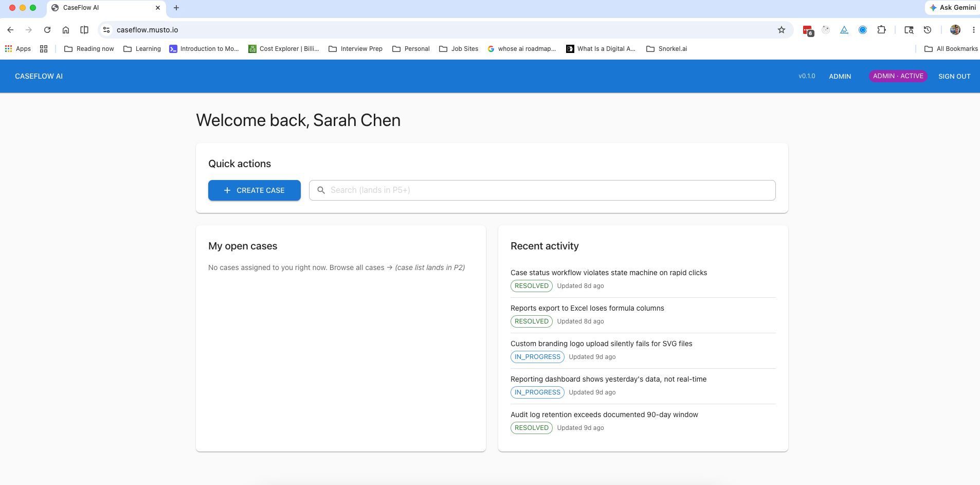Click the magnifier icon in the search box
The image size is (980, 485).
coord(321,190)
